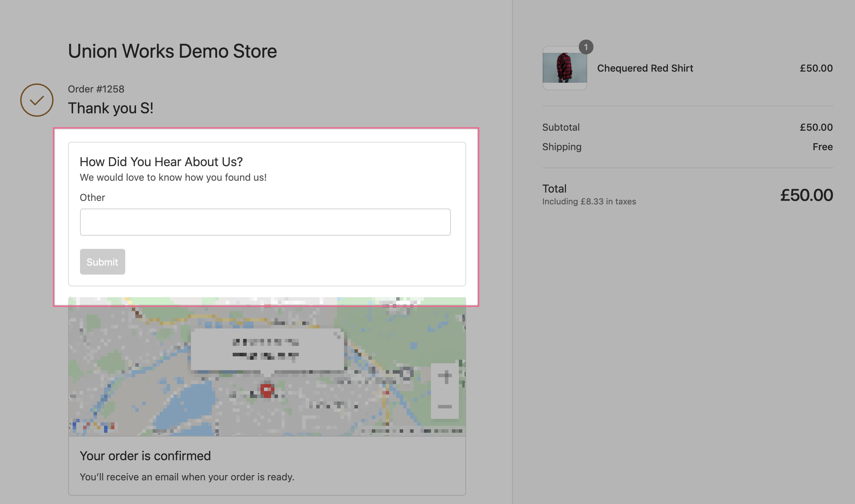The width and height of the screenshot is (855, 504).
Task: Click the red location pin on map
Action: point(267,390)
